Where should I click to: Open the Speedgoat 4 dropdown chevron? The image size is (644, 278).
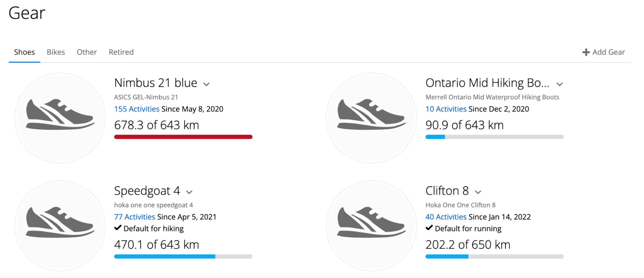[189, 192]
